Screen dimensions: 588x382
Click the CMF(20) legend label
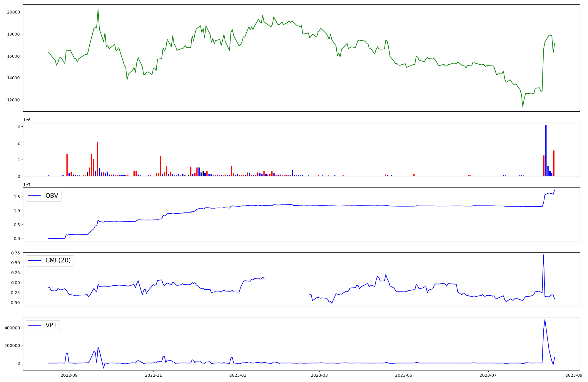58,261
